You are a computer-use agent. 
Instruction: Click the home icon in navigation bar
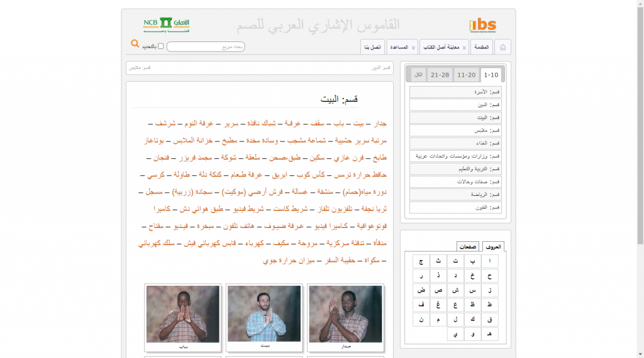(502, 47)
